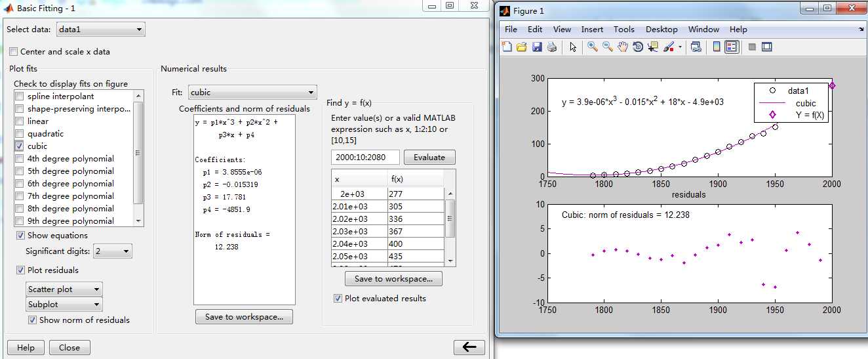
Task: Click the fit list vertical scrollbar
Action: click(x=138, y=158)
